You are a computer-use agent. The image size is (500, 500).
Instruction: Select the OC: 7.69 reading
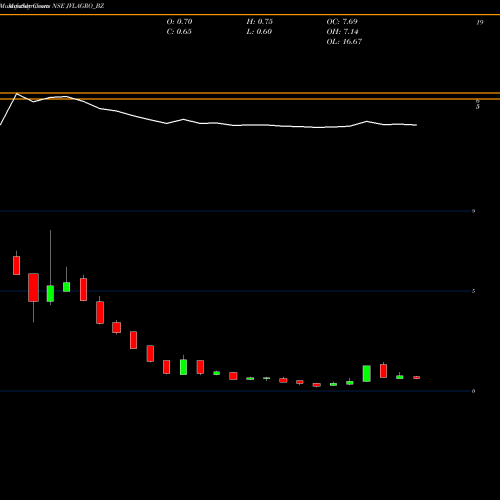[x=342, y=22]
